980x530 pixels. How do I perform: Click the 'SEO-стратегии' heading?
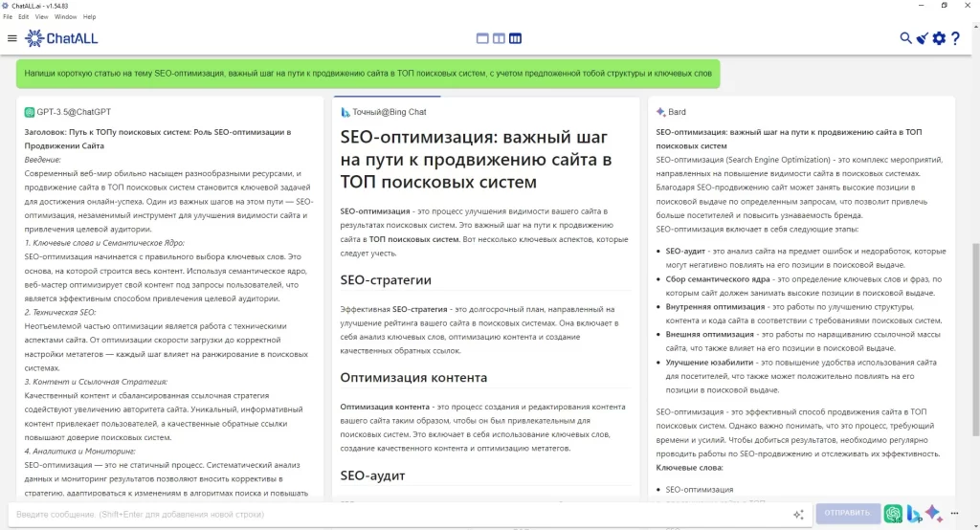pyautogui.click(x=386, y=280)
